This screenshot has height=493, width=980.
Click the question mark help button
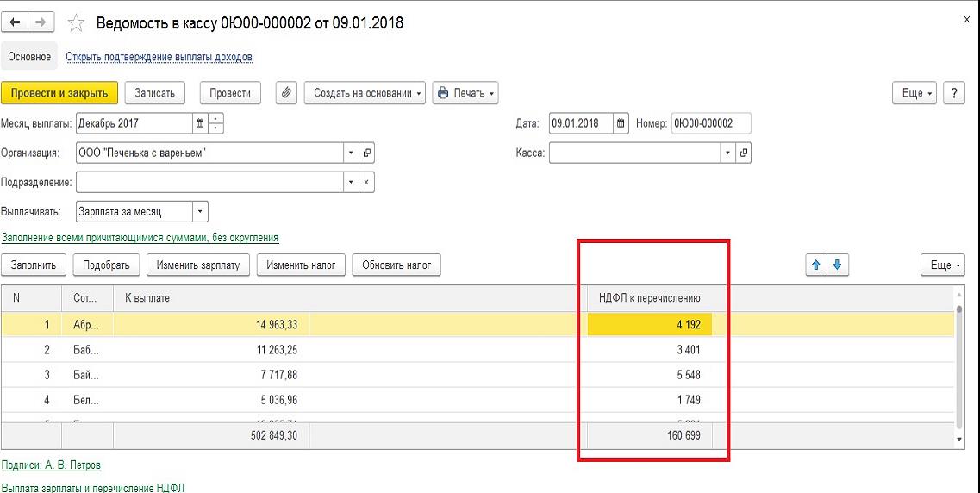click(x=954, y=93)
